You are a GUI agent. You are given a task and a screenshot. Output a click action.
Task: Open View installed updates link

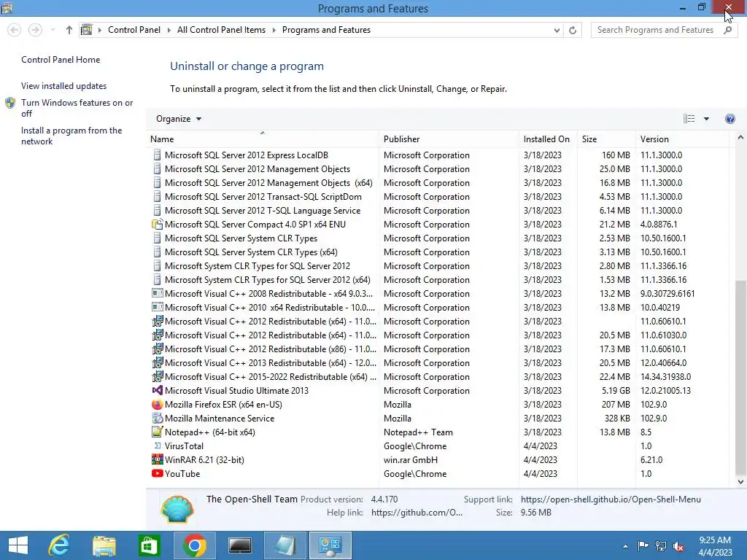click(64, 86)
